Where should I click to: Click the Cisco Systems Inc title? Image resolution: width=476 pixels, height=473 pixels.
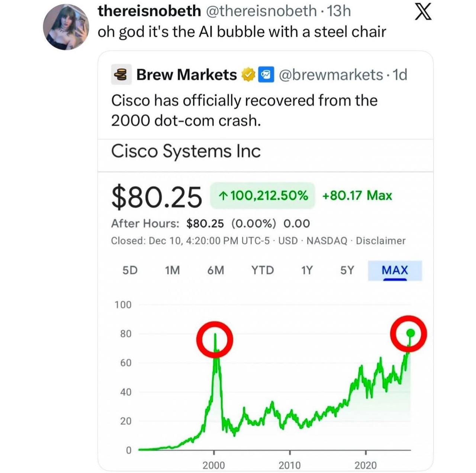coord(186,151)
